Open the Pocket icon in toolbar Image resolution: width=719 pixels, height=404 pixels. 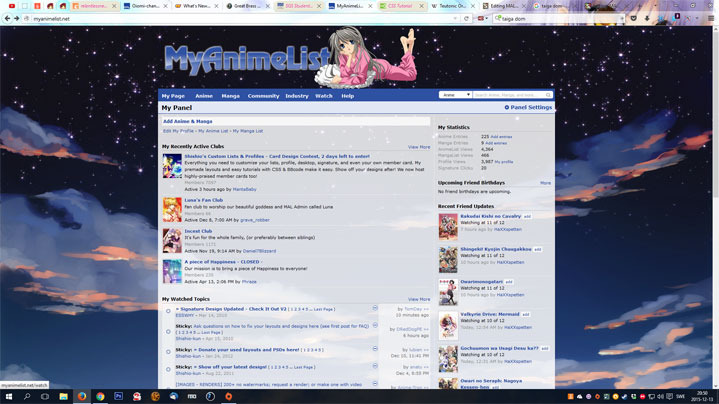[633, 19]
